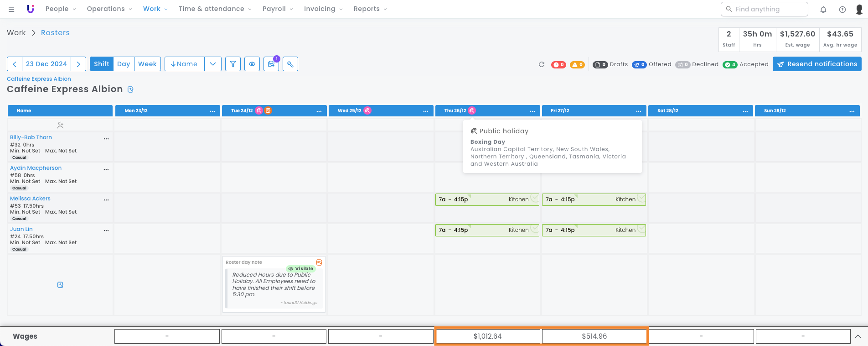Open Melissa Ackers' profile link
Image resolution: width=868 pixels, height=346 pixels.
30,199
